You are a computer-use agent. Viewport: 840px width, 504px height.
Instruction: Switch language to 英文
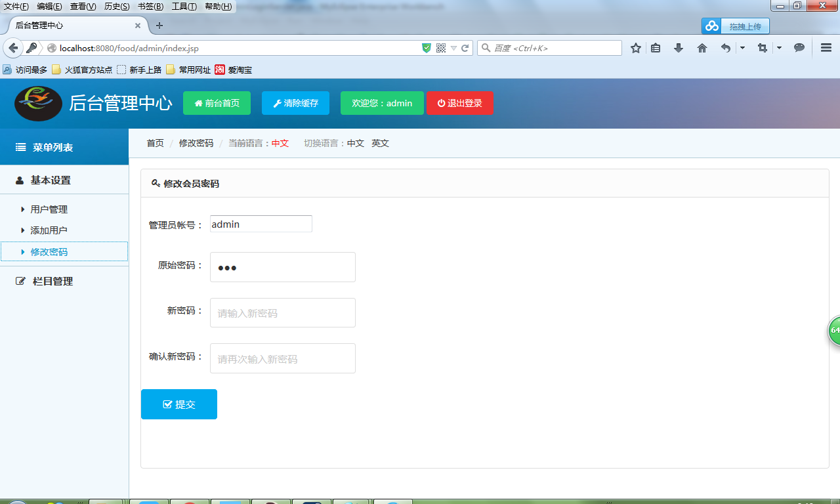pos(380,143)
